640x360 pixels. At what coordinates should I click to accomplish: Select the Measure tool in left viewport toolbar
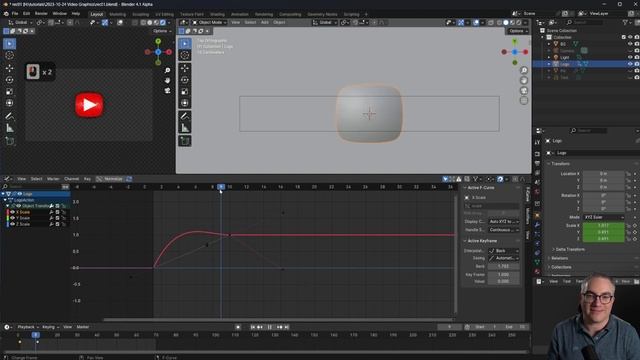coord(9,128)
